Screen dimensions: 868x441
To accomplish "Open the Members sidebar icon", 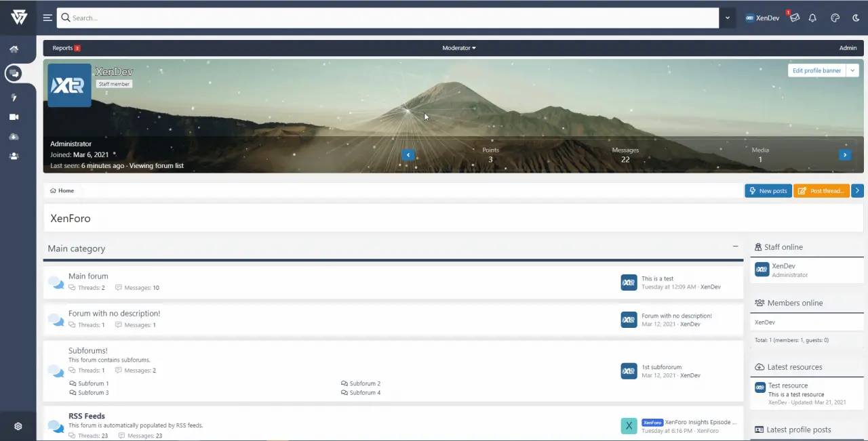I will pos(14,156).
